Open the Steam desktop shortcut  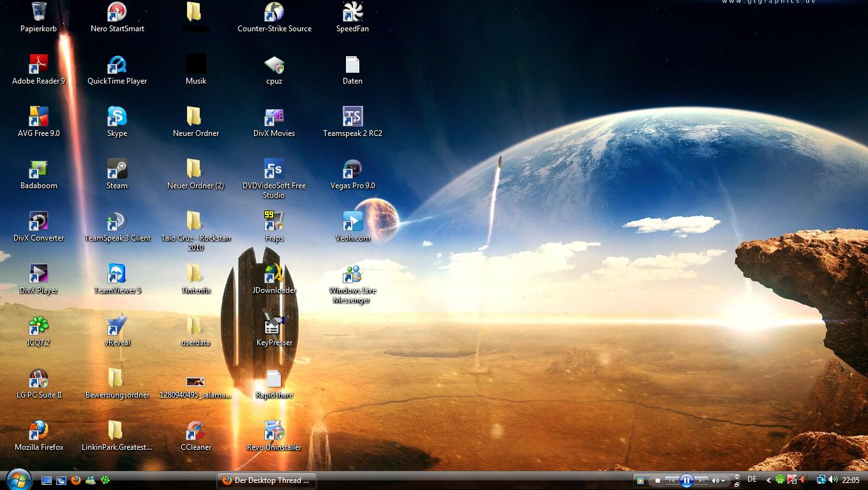pyautogui.click(x=117, y=170)
